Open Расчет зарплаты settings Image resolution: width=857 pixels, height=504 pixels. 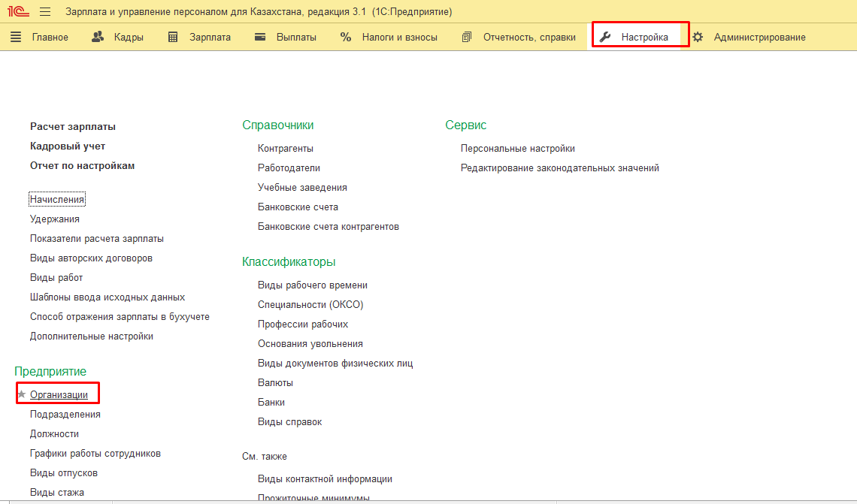(x=73, y=127)
